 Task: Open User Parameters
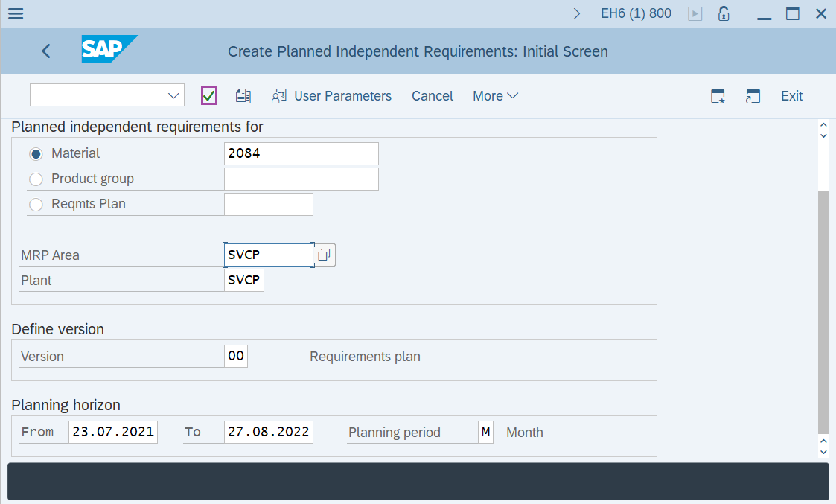(332, 96)
